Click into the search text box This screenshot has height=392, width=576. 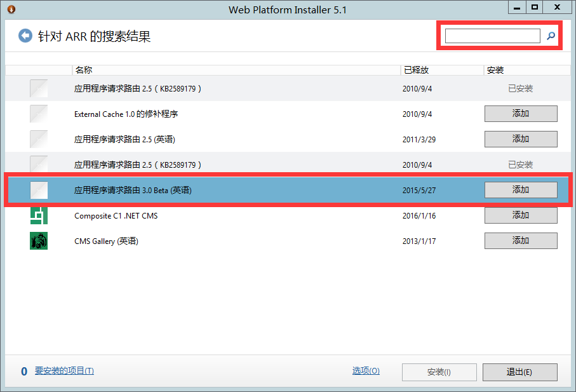pos(492,36)
